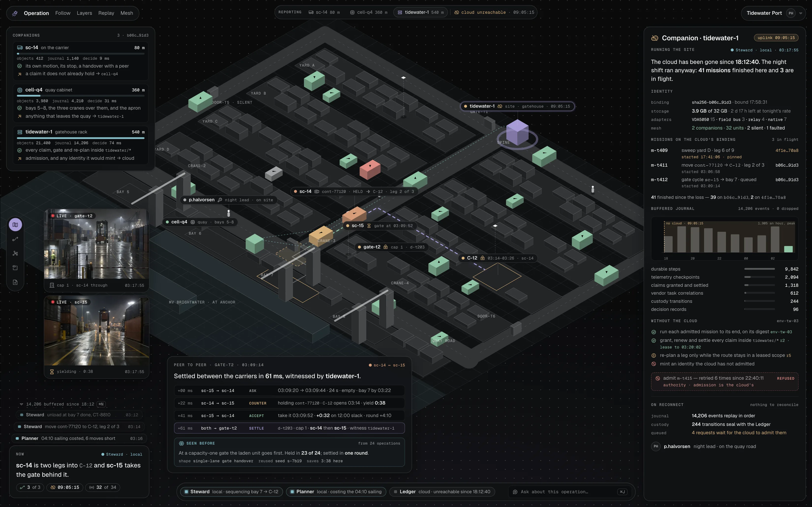The height and width of the screenshot is (507, 812).
Task: Switch to the Replay tab
Action: [106, 13]
